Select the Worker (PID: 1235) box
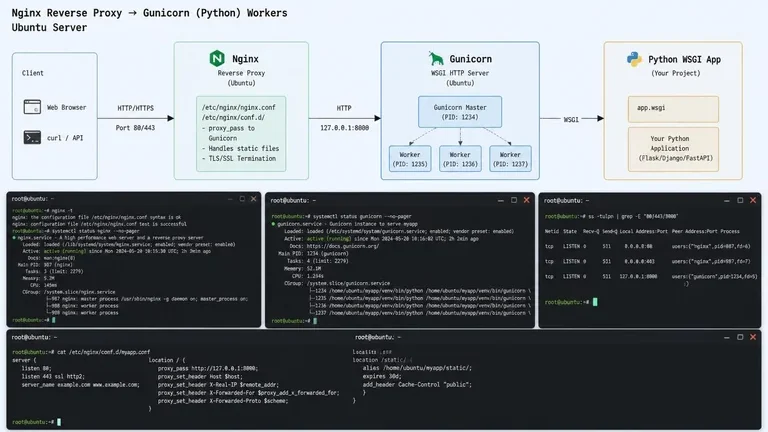Viewport: 768px width, 432px height. (410, 159)
